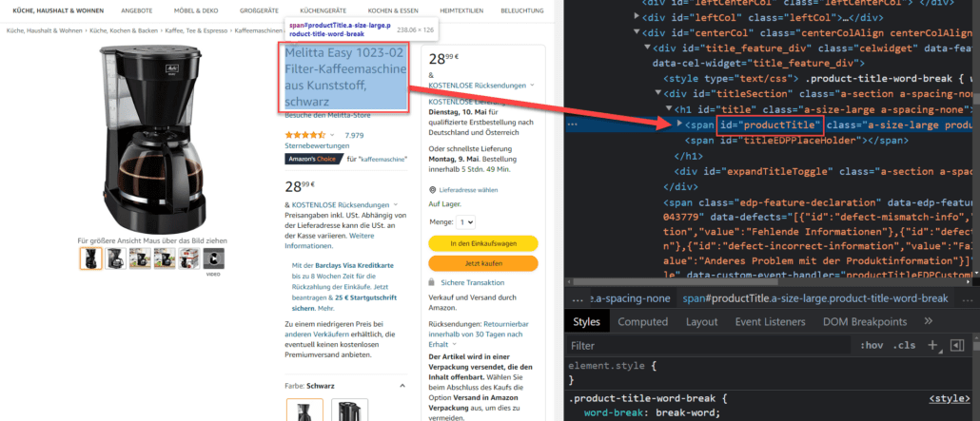Collapse the centerCol div node
The image size is (980, 421).
pyautogui.click(x=637, y=32)
